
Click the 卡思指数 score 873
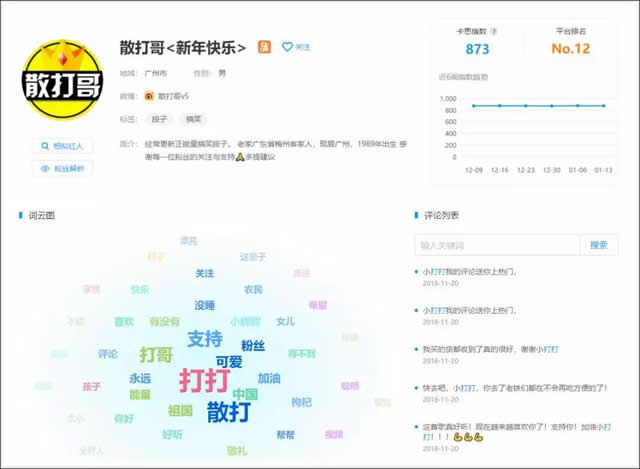click(477, 49)
